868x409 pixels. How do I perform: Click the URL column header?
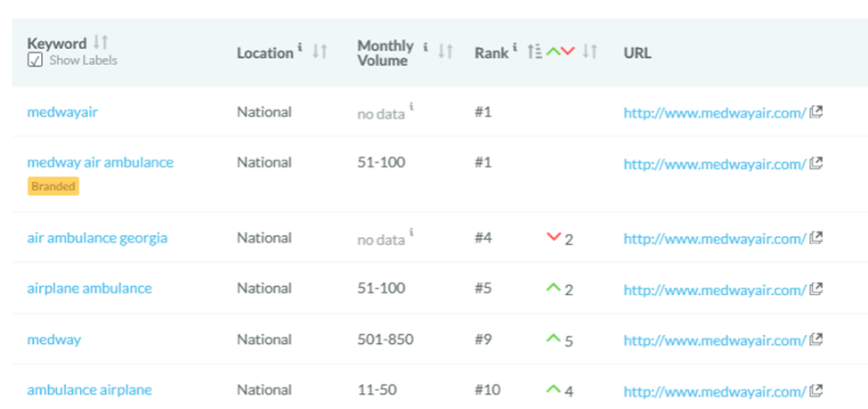pos(637,53)
